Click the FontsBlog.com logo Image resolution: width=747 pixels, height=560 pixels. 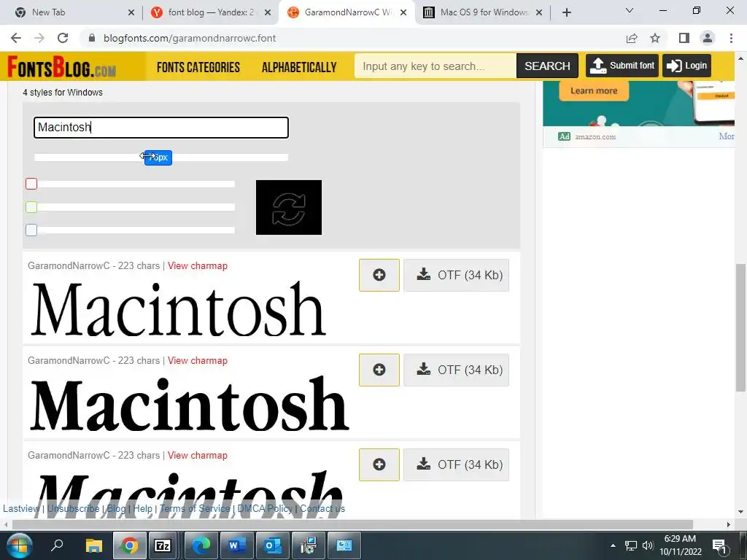61,66
